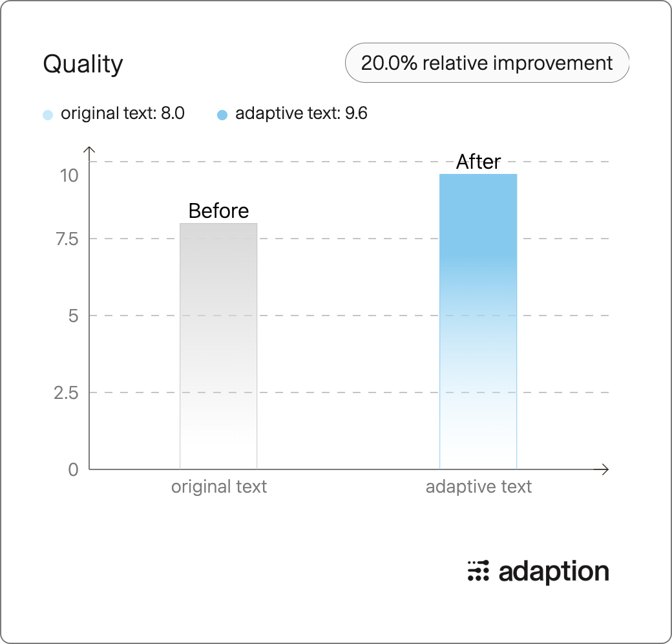Click the adaption brand wordmark text

554,572
